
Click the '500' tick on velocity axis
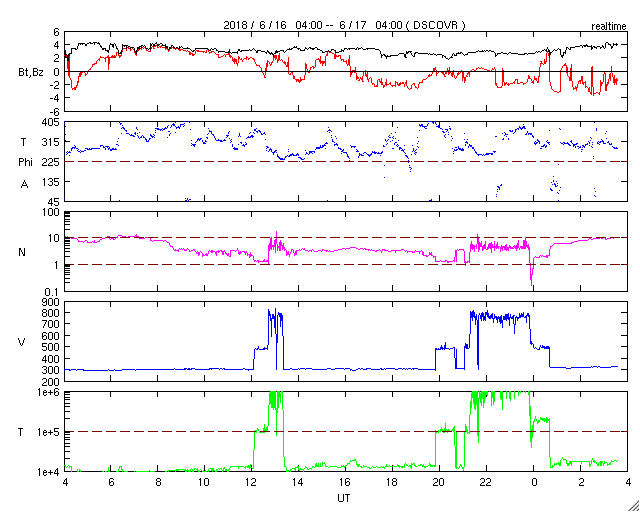click(52, 347)
